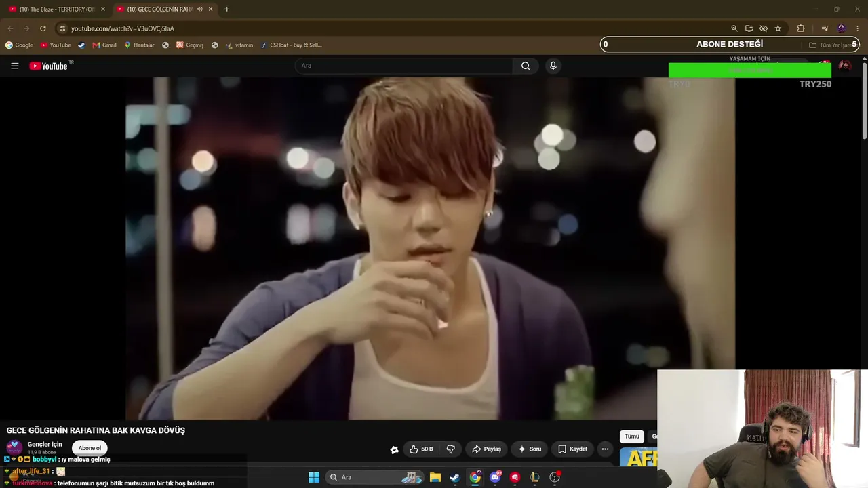Open the OBS icon in the taskbar
868x488 pixels.
click(555, 477)
